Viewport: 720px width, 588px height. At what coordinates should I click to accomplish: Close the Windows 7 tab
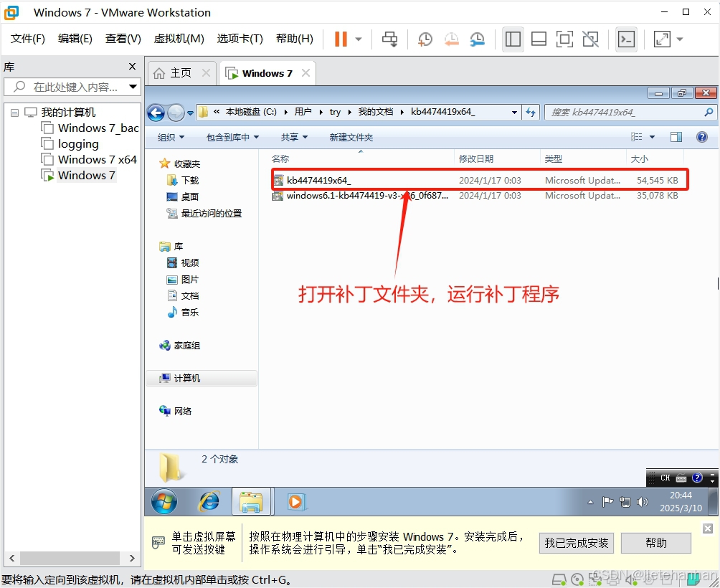305,73
